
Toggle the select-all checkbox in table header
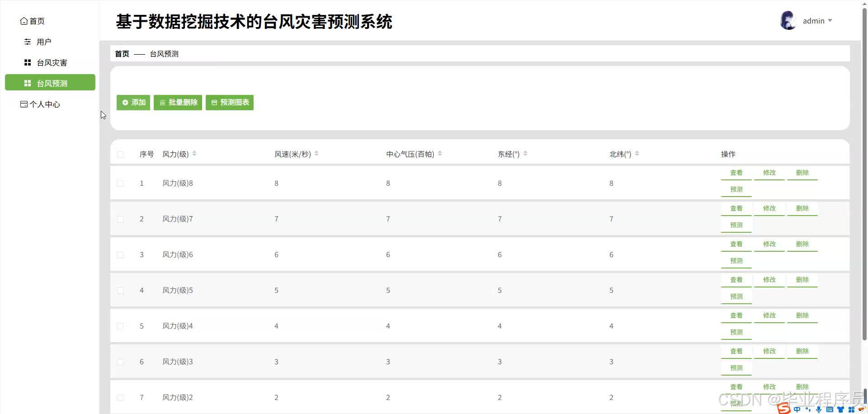click(120, 155)
